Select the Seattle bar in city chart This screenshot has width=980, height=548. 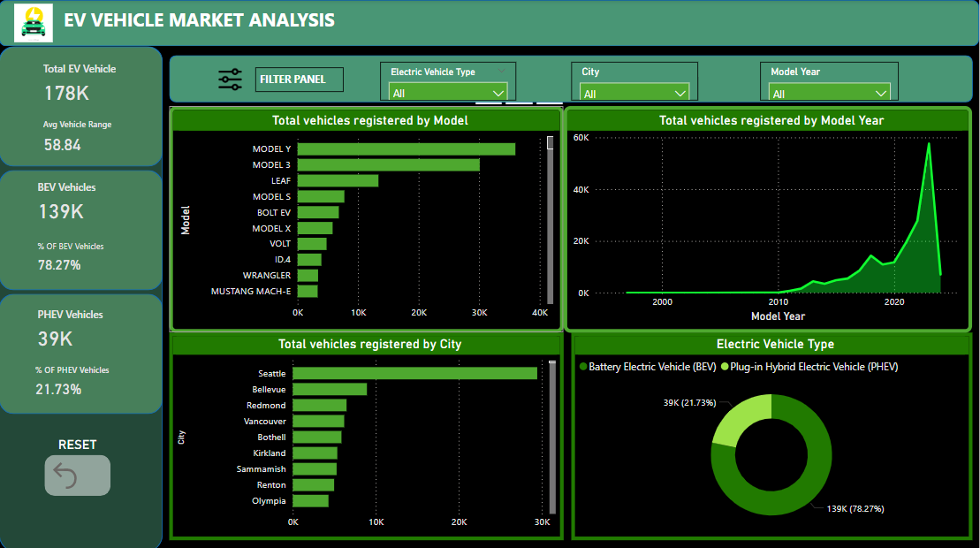414,374
